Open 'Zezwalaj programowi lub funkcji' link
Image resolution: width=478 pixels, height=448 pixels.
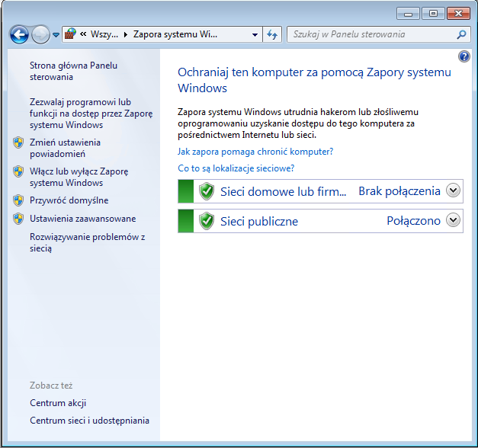(91, 114)
